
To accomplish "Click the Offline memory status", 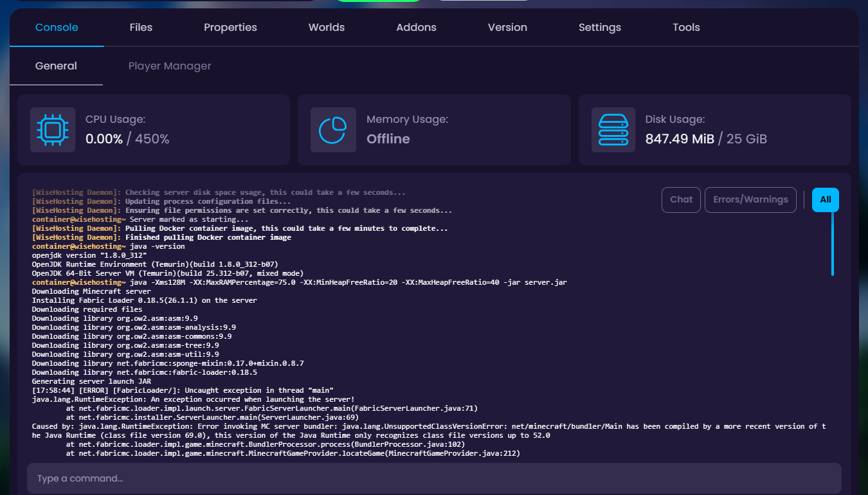I will click(x=388, y=139).
